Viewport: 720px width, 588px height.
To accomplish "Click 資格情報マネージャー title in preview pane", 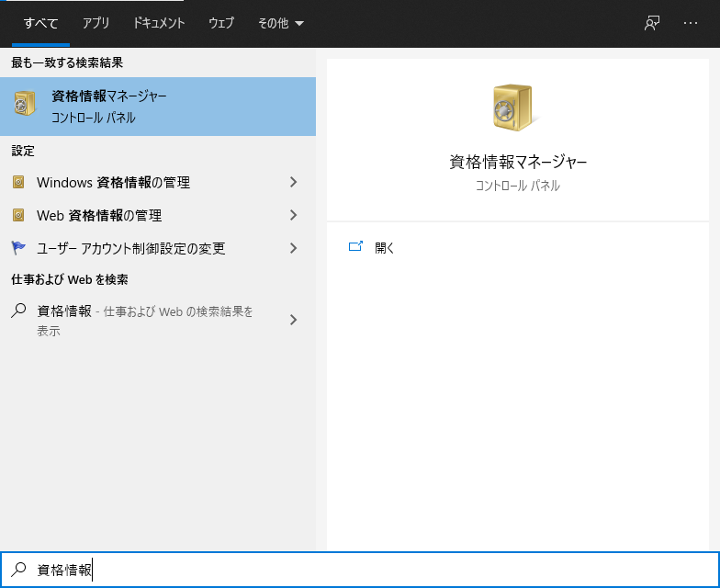I will click(518, 162).
